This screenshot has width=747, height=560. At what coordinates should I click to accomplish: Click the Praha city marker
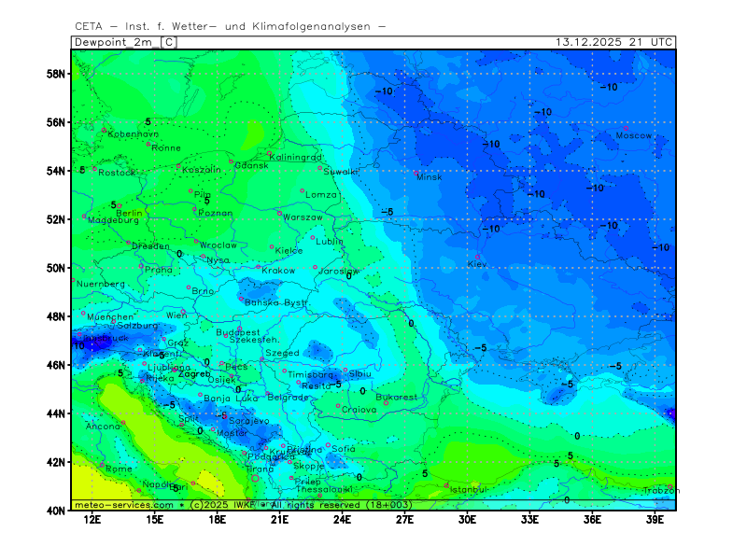click(142, 265)
